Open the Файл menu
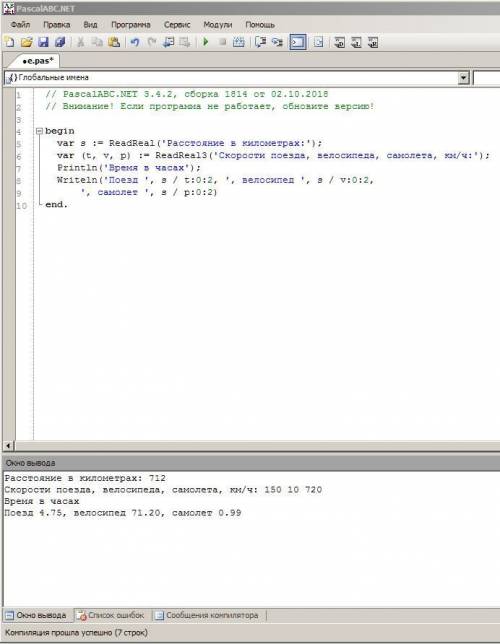Image resolution: width=500 pixels, height=644 pixels. pyautogui.click(x=20, y=25)
